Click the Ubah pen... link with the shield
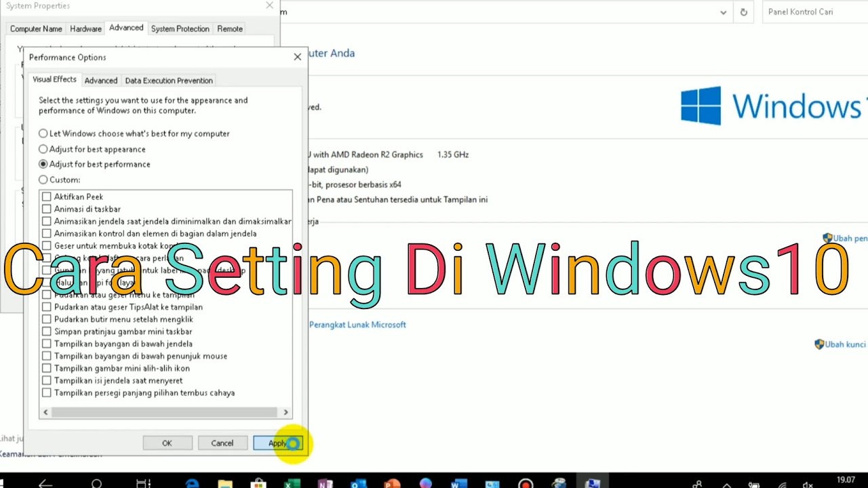Image resolution: width=868 pixels, height=488 pixels. coord(850,238)
